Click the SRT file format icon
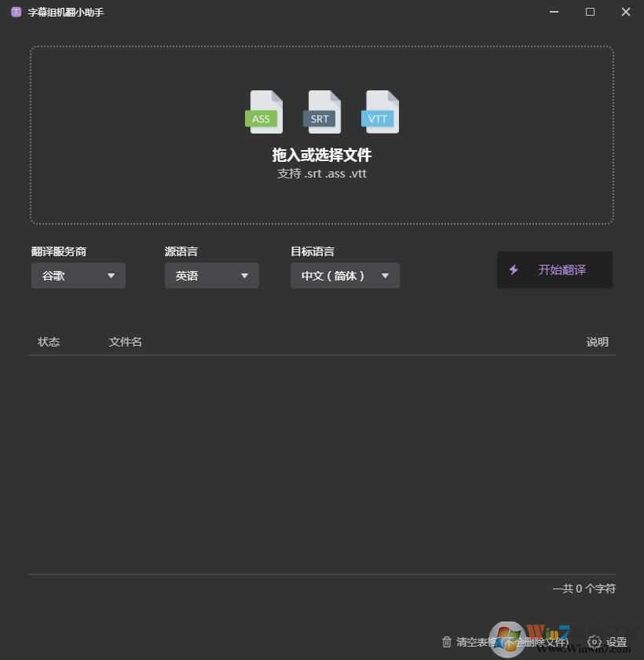The height and width of the screenshot is (660, 644). pos(321,112)
